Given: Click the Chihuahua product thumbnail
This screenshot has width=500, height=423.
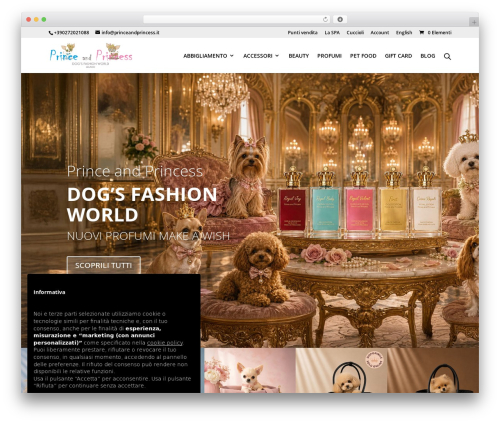Looking at the screenshot, I should (x=250, y=370).
